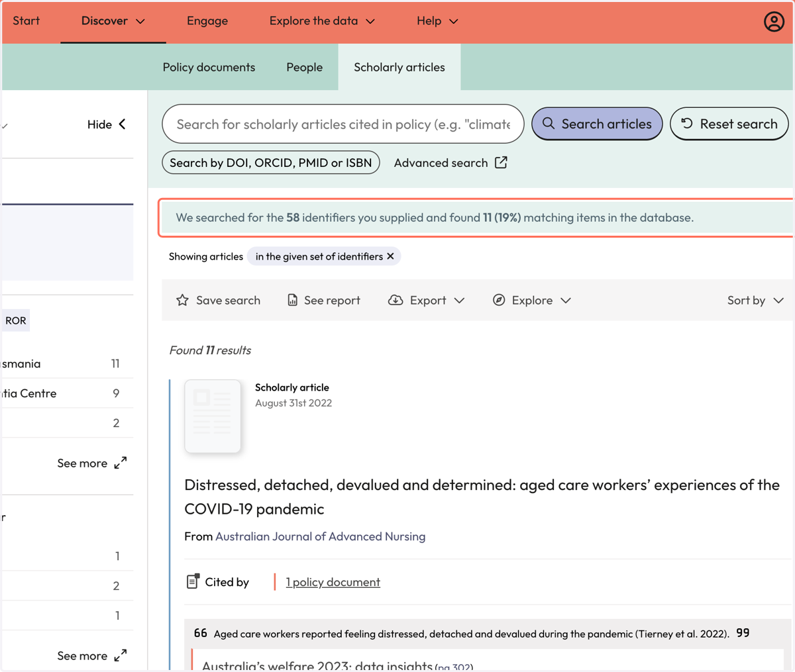This screenshot has width=795, height=672.
Task: Click the scholarly article thumbnail
Action: (213, 416)
